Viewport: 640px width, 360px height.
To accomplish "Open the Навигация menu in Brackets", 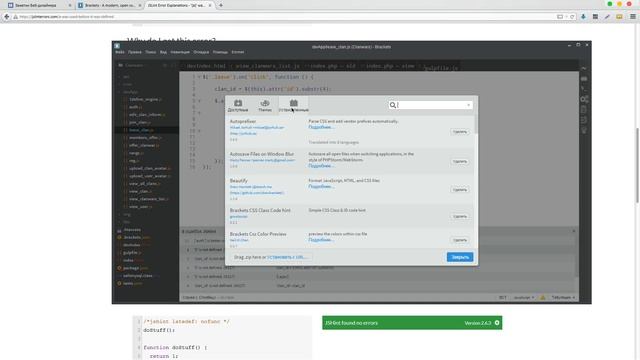I will 180,52.
